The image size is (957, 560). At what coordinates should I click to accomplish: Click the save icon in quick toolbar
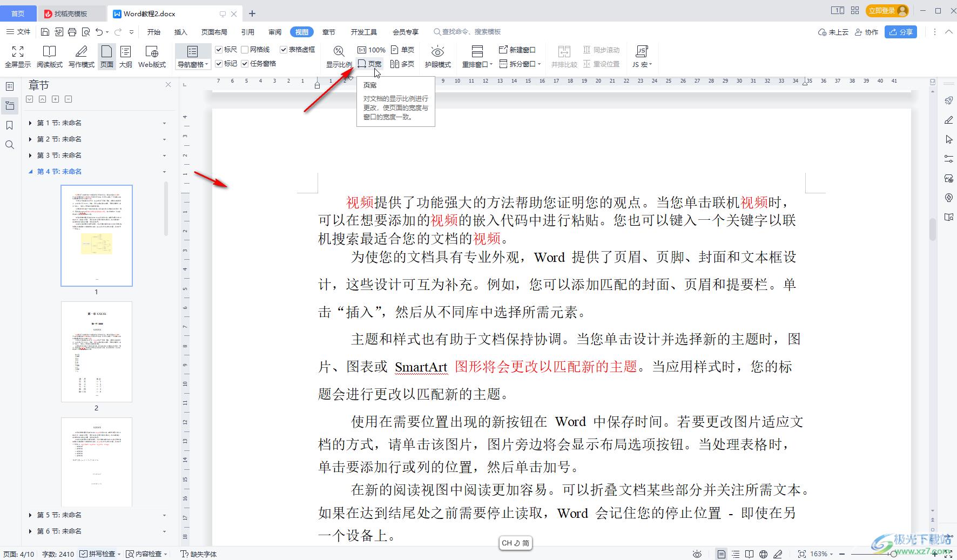(45, 32)
